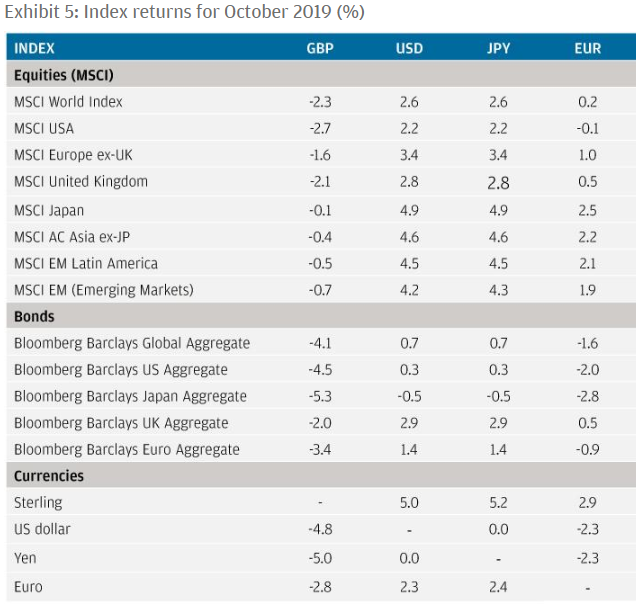Screen dimensions: 636x607
Task: Click the Sterling row label
Action: tap(38, 503)
